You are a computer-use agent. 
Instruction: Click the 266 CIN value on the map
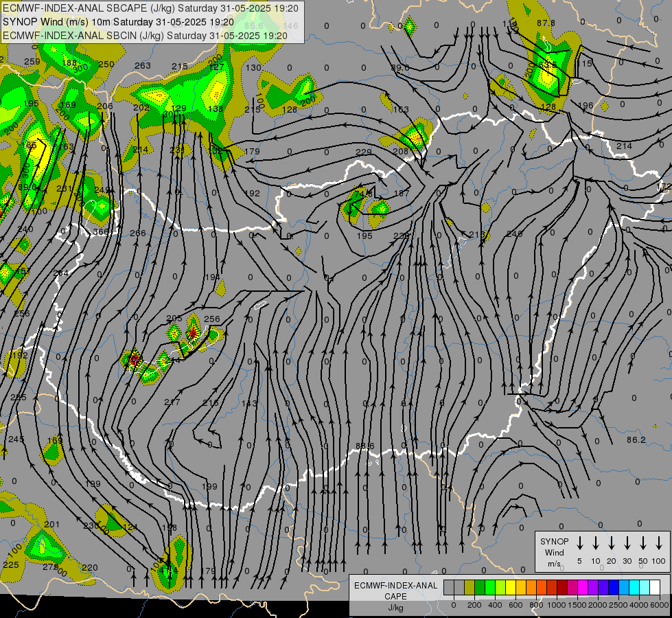[x=137, y=233]
